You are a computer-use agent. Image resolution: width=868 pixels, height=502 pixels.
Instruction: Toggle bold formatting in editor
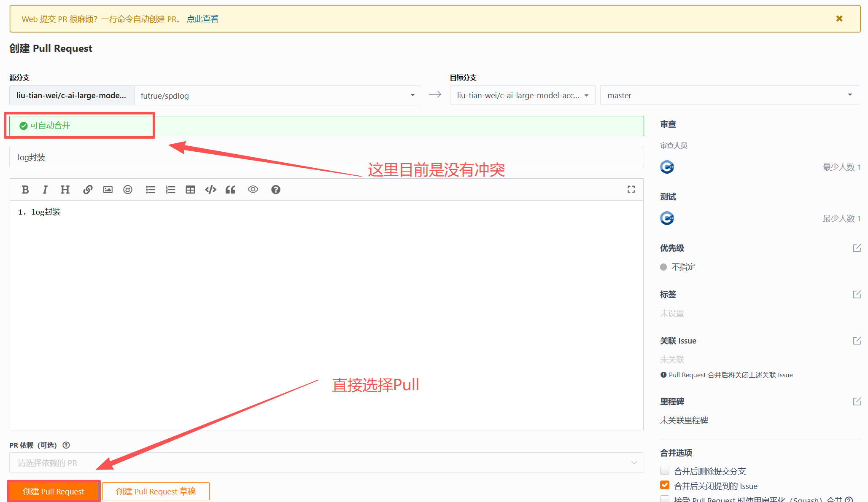[x=25, y=190]
